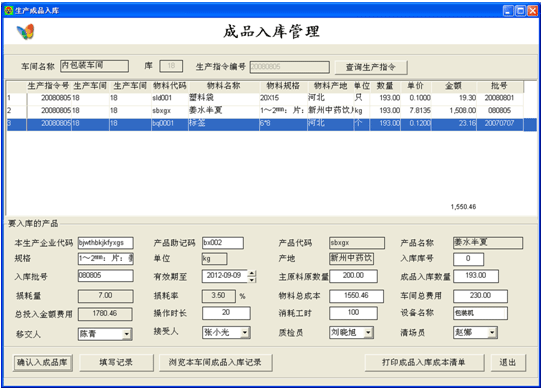Expand the 清场员 dropdown showing 赵娜
Image resolution: width=544 pixels, height=392 pixels.
(x=492, y=333)
